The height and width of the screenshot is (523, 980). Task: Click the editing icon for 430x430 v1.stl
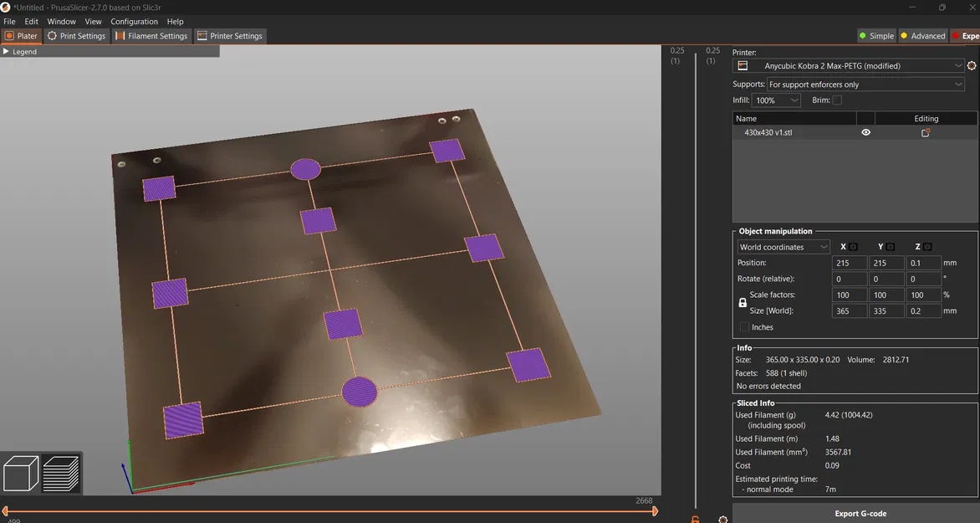(926, 132)
